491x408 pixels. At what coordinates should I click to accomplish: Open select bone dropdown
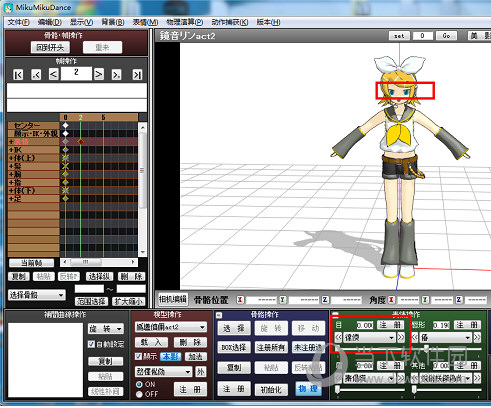37,295
